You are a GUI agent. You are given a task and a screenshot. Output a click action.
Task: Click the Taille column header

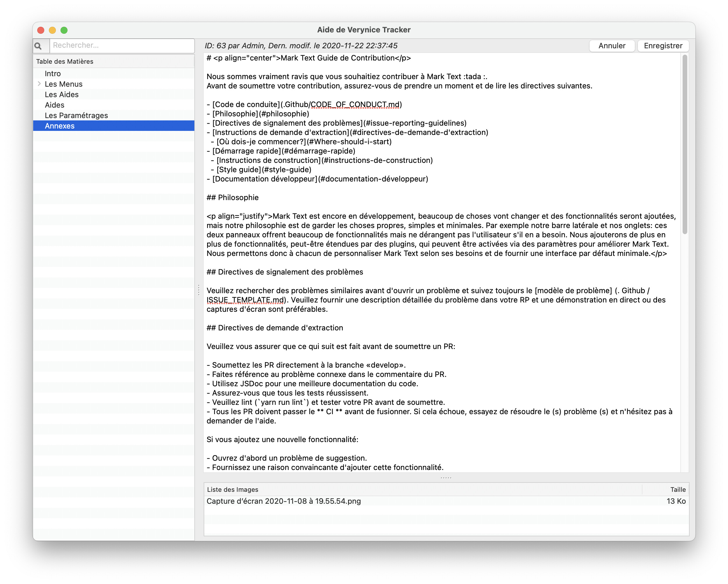coord(665,489)
